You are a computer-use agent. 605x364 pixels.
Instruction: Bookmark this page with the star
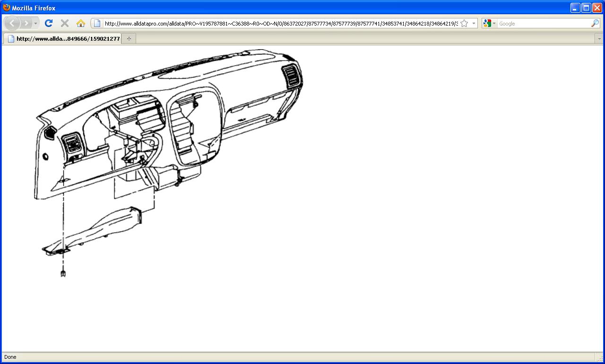tap(464, 23)
